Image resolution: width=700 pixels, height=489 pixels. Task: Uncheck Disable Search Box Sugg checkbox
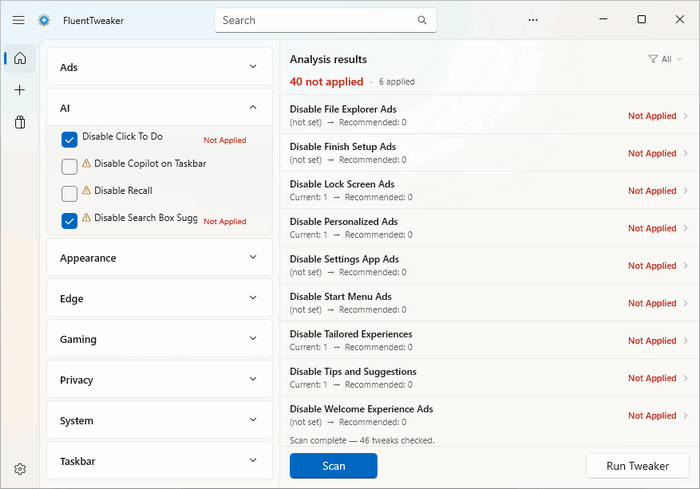click(69, 221)
